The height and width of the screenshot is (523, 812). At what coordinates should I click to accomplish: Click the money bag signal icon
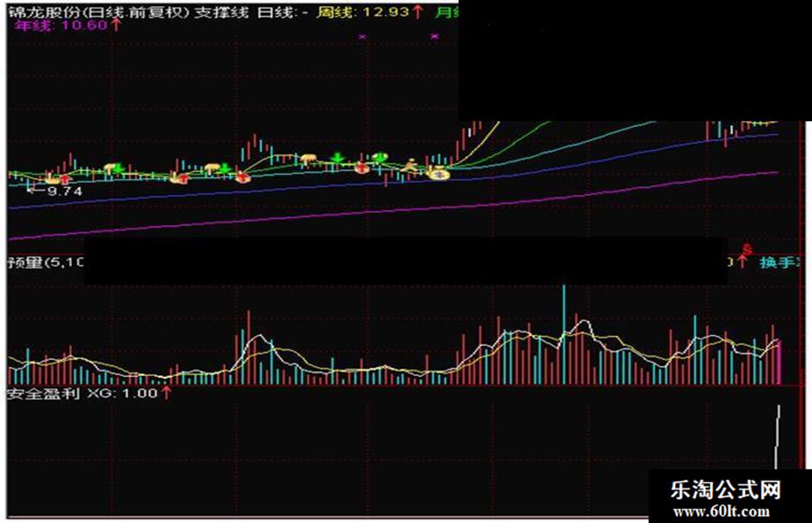point(439,173)
